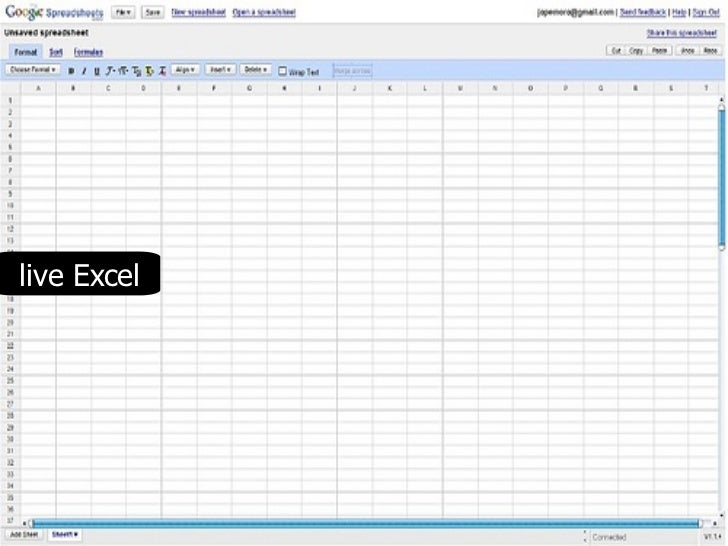Click the scroll left arrow

pyautogui.click(x=25, y=524)
